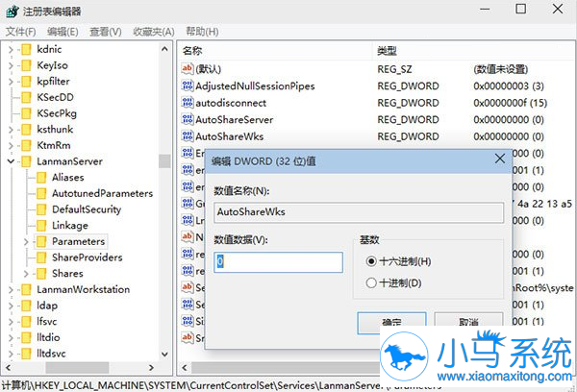This screenshot has height=392, width=577.
Task: Click the value list scroll left arrow
Action: 185,367
